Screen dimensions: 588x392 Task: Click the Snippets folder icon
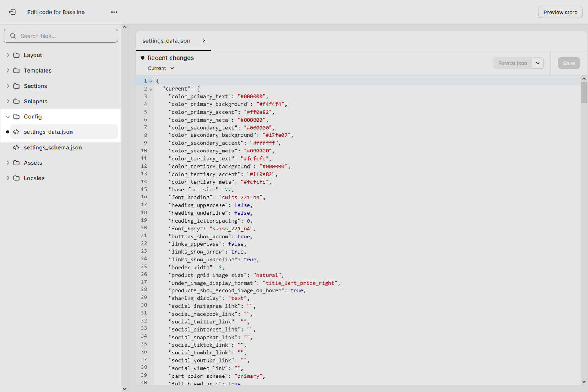tap(16, 101)
